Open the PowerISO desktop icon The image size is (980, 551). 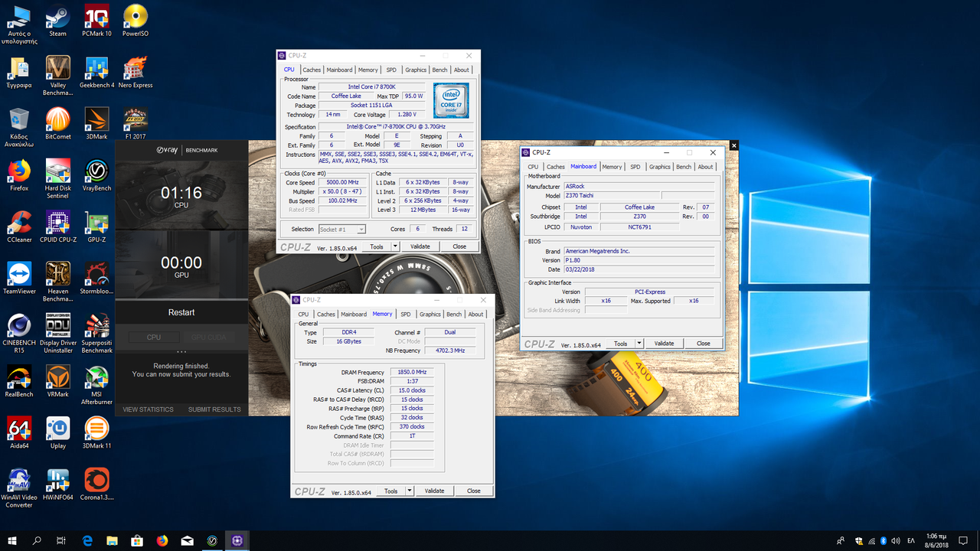pos(136,21)
